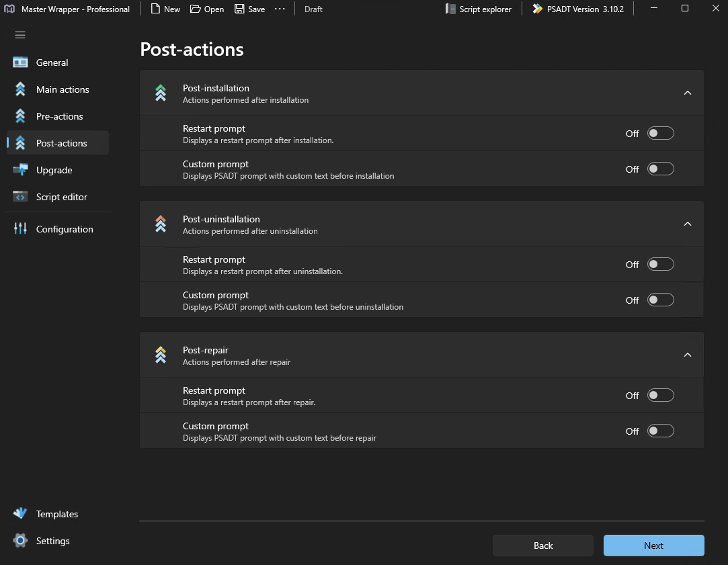Enable Custom prompt under Post-installation
The height and width of the screenshot is (565, 728).
(x=660, y=169)
